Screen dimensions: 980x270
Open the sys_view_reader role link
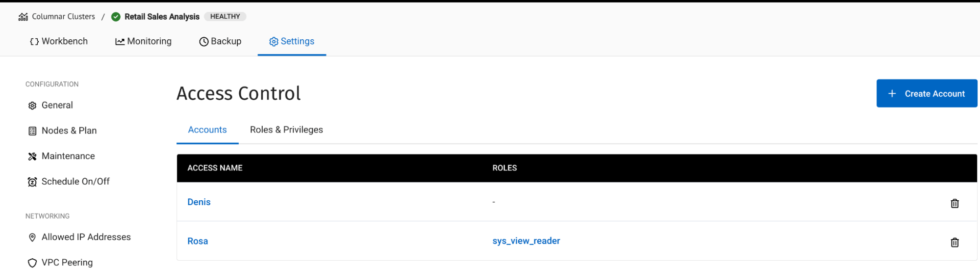526,241
